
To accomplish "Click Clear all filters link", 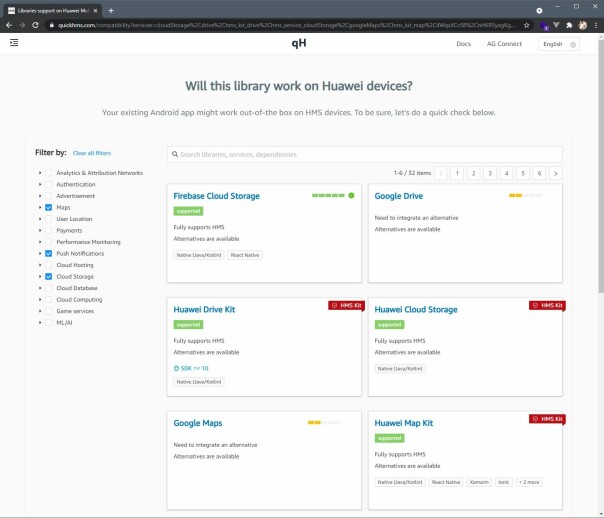I will click(x=92, y=153).
